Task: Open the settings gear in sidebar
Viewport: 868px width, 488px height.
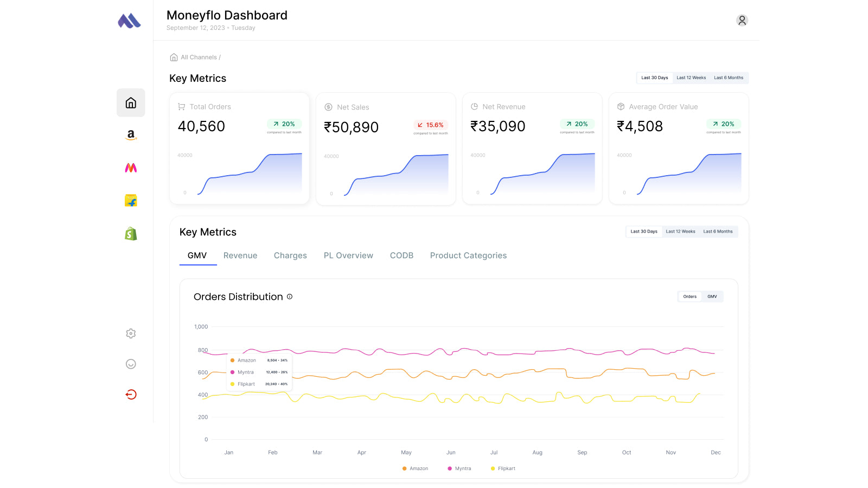Action: 131,333
